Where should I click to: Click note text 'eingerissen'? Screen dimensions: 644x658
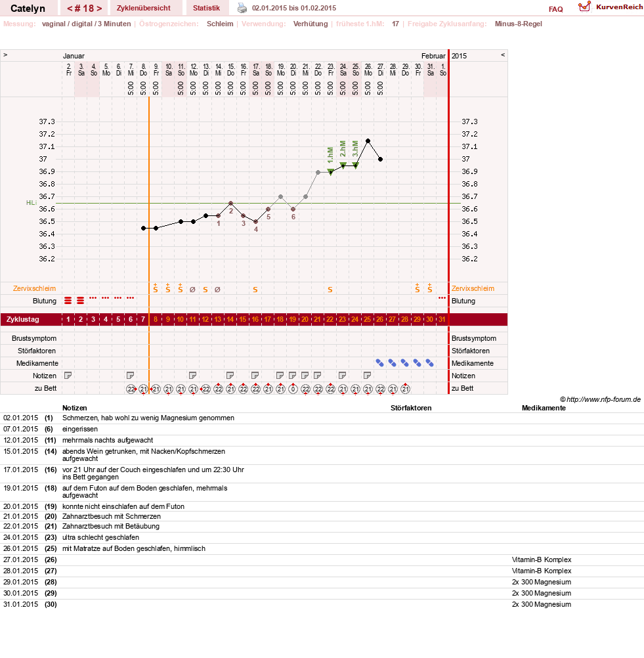pyautogui.click(x=79, y=429)
